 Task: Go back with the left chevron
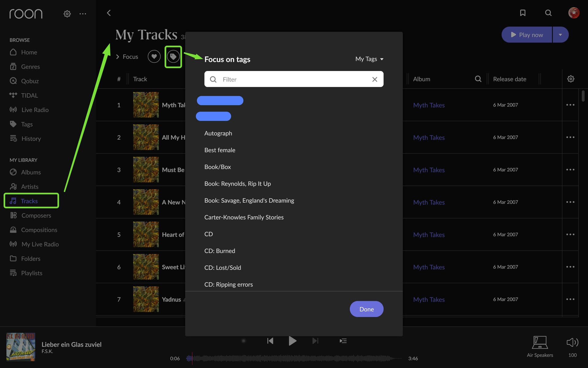point(109,13)
